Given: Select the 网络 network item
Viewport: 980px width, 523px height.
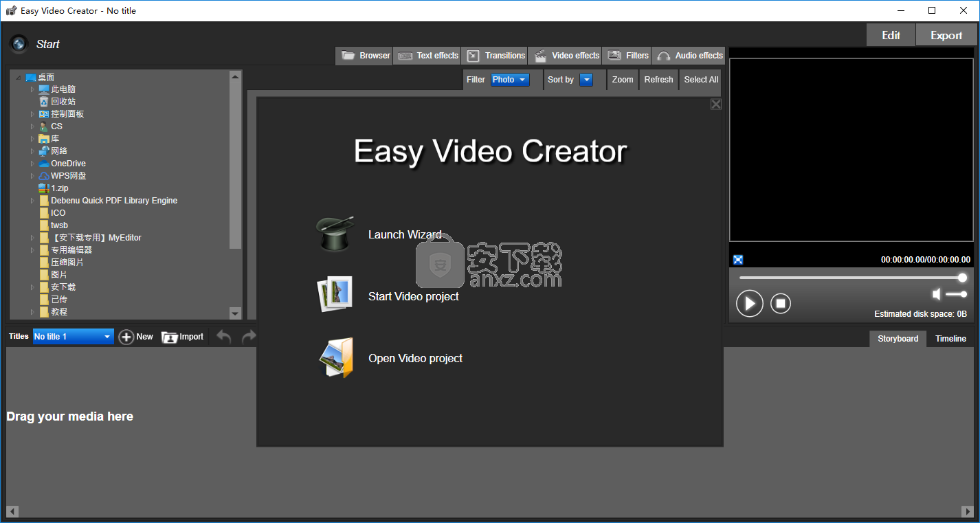Looking at the screenshot, I should [x=53, y=151].
